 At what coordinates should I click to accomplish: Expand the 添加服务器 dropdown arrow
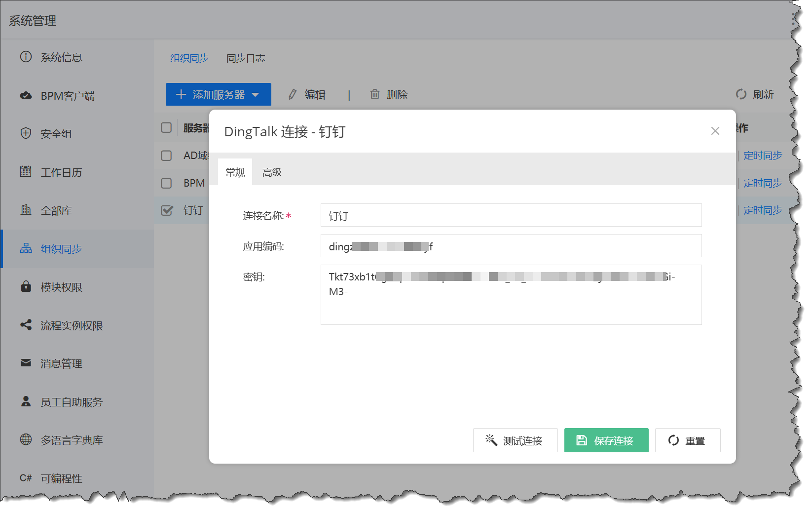click(x=256, y=95)
